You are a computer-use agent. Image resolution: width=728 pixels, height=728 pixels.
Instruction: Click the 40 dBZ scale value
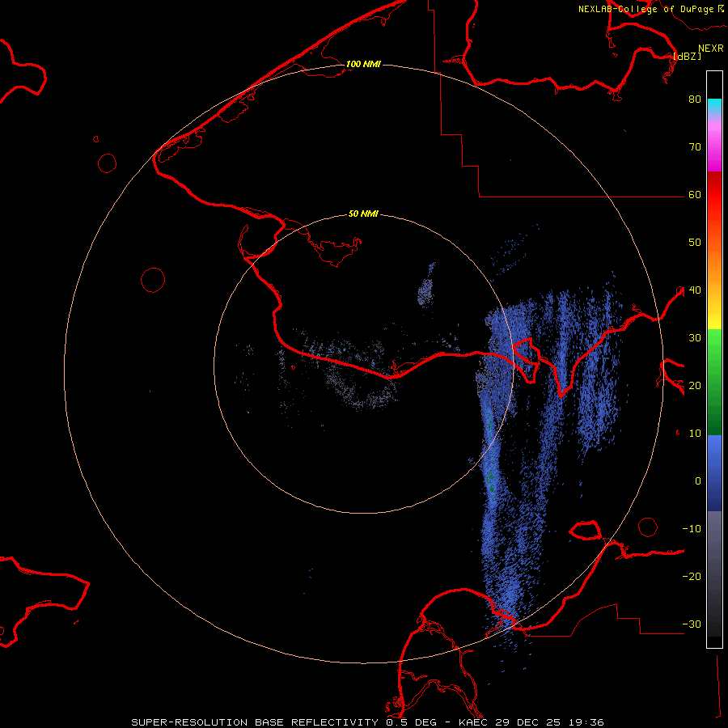tap(695, 290)
